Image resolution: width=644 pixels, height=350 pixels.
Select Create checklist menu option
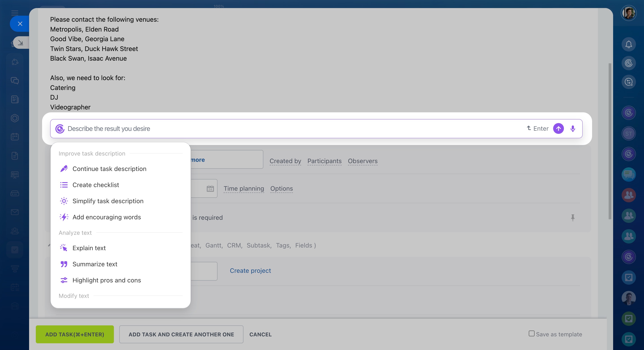click(x=96, y=185)
